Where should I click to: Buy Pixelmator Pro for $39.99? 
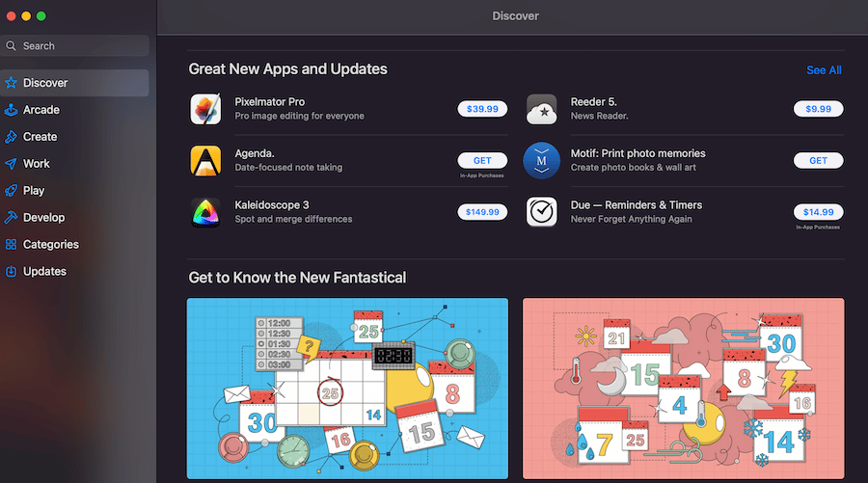coord(482,109)
